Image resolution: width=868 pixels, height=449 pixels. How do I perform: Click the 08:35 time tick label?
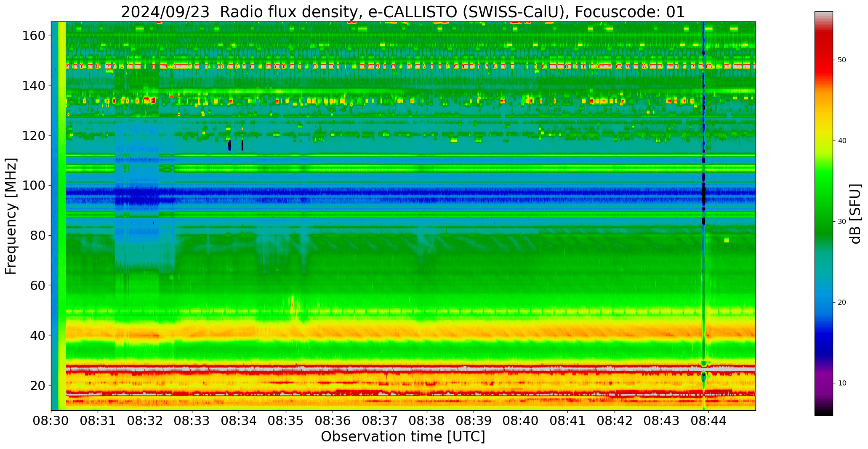coord(286,421)
